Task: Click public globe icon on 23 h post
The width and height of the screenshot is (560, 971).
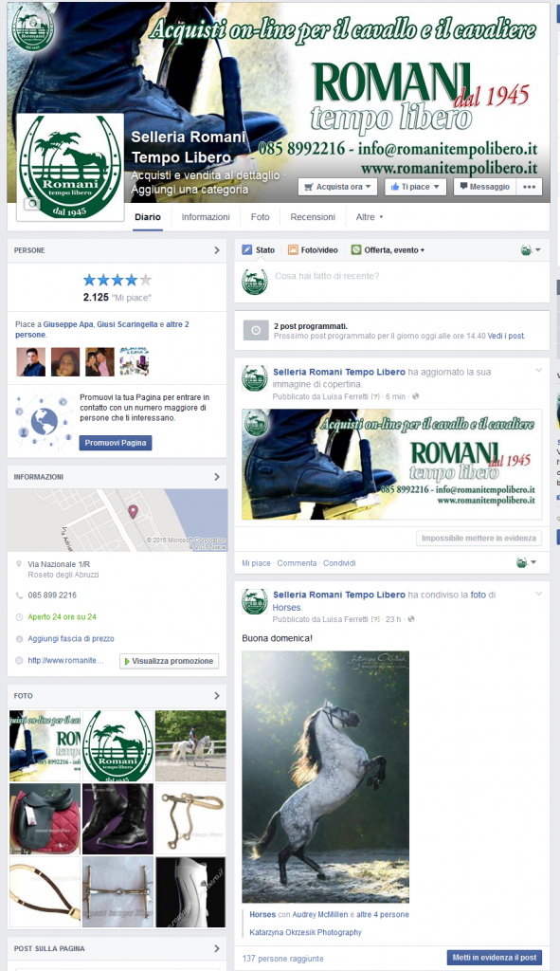Action: point(411,619)
